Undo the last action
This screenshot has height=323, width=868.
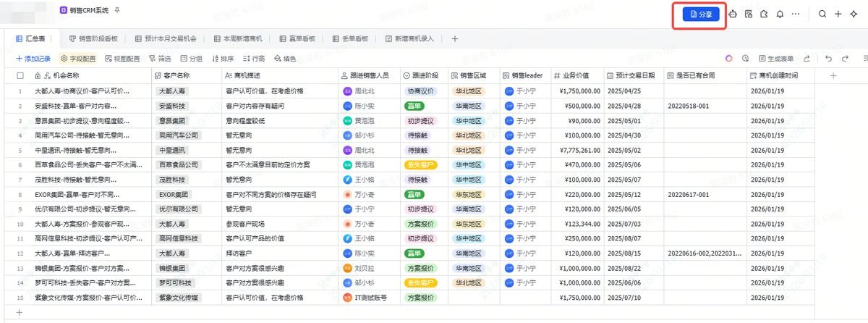coord(828,59)
